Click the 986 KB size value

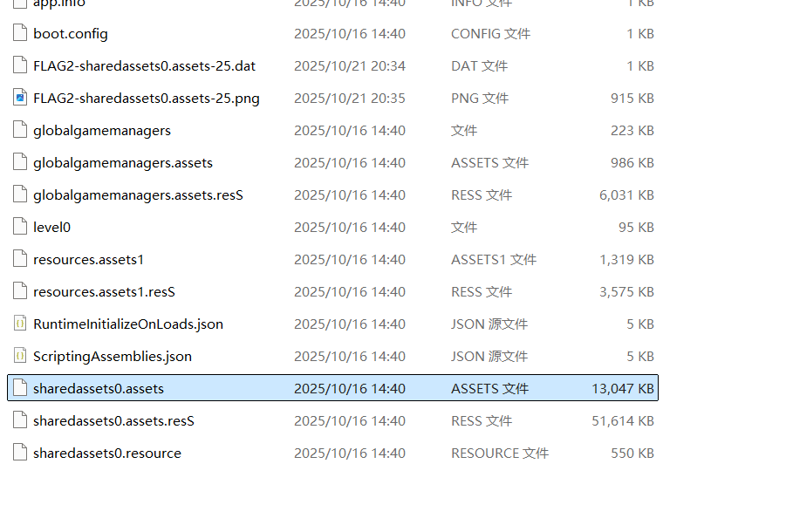pos(632,163)
